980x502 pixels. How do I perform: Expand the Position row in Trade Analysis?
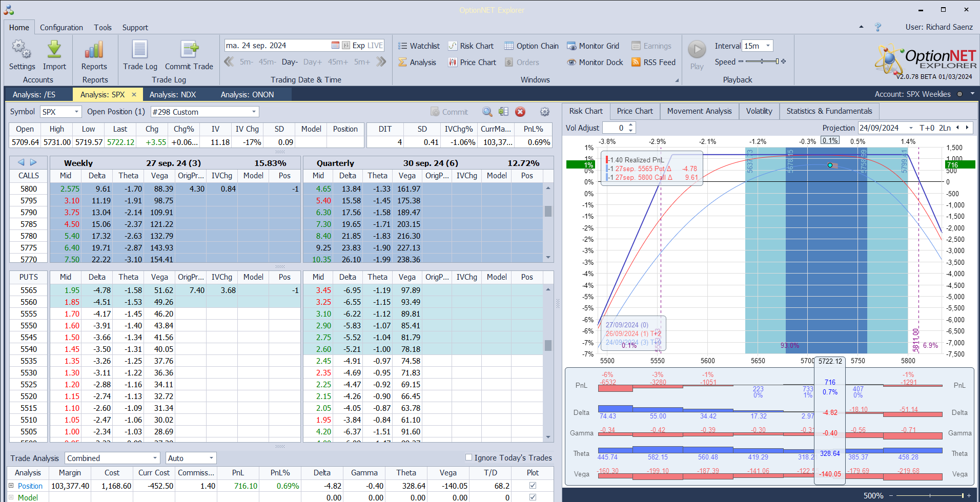[11, 486]
